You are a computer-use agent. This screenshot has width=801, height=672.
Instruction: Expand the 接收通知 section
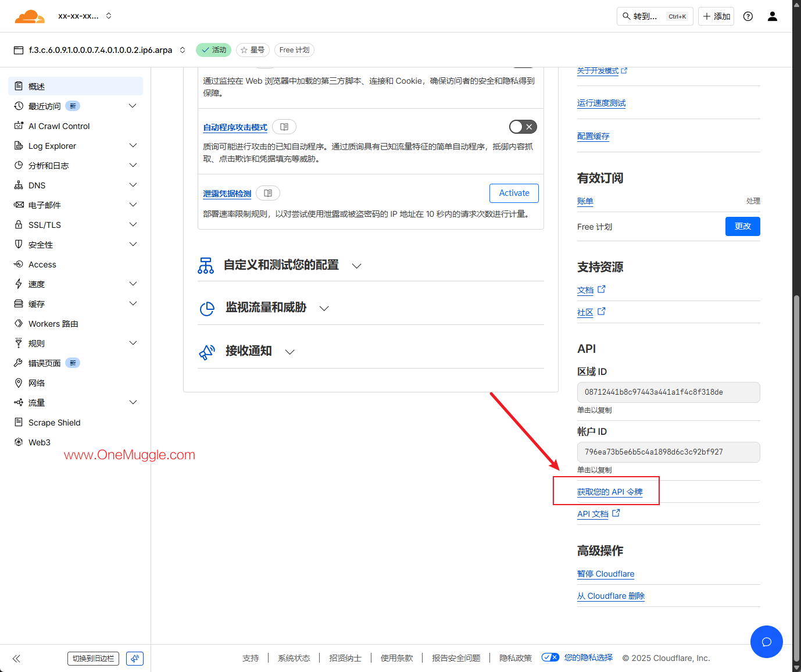coord(290,352)
